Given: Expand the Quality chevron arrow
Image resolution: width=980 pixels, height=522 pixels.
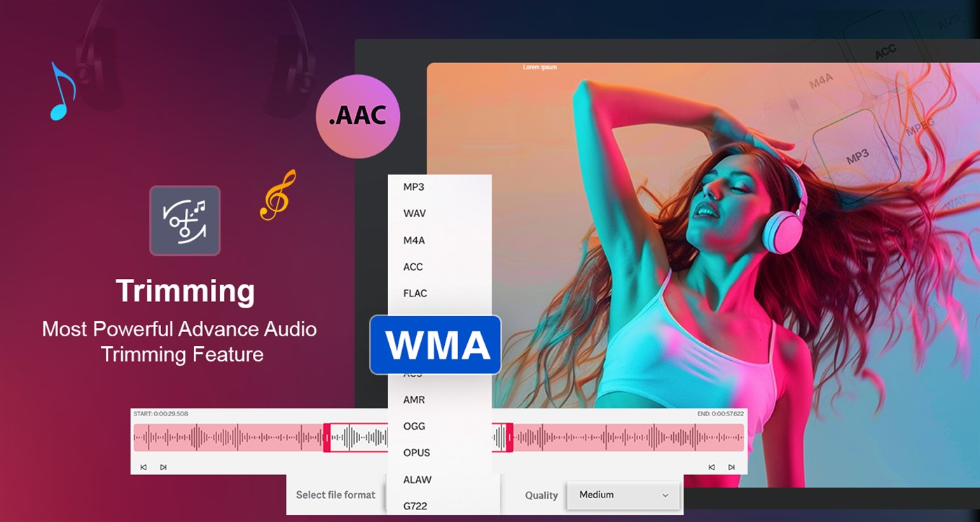Looking at the screenshot, I should (x=664, y=495).
